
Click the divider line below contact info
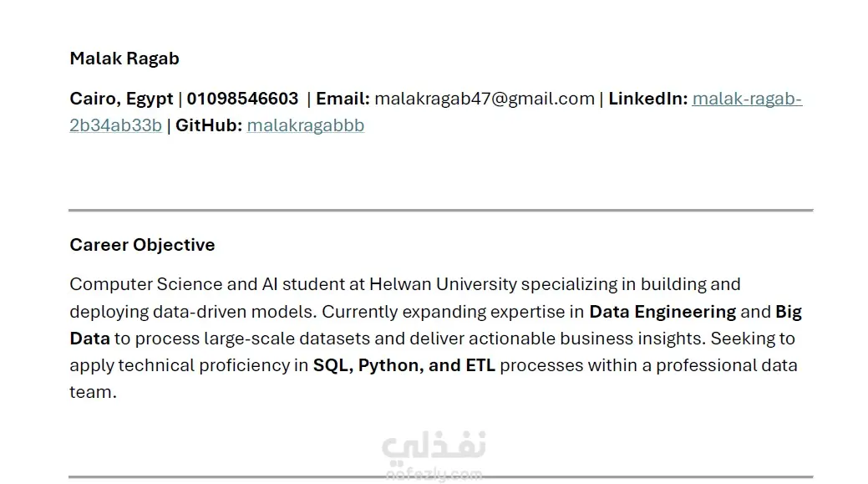click(440, 211)
